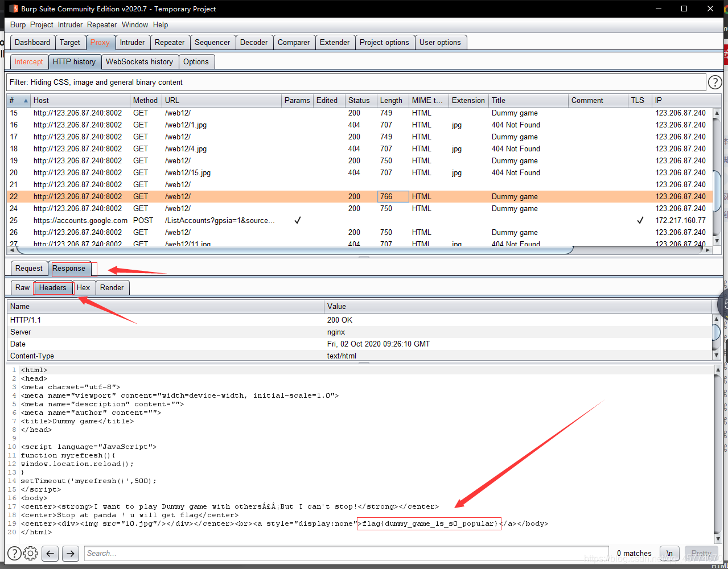The width and height of the screenshot is (728, 569).
Task: Open search settings gear icon
Action: [31, 553]
